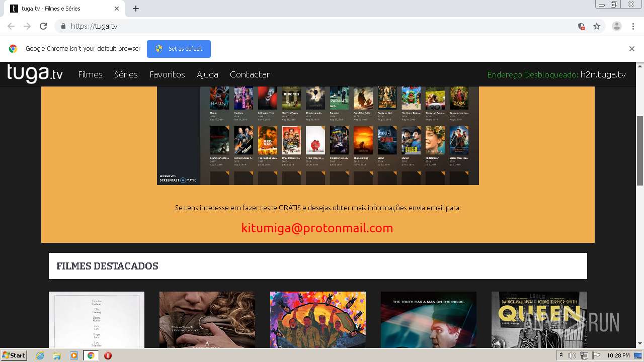Click the 'Se tens interesse em fazer teste GRÁTIS' text
This screenshot has height=362, width=644.
click(x=317, y=208)
